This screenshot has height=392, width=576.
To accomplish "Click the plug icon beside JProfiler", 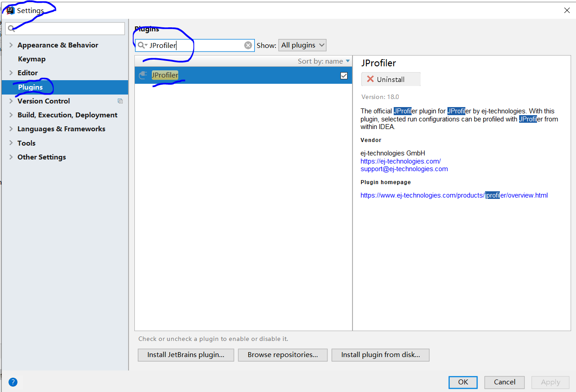I will [x=142, y=75].
